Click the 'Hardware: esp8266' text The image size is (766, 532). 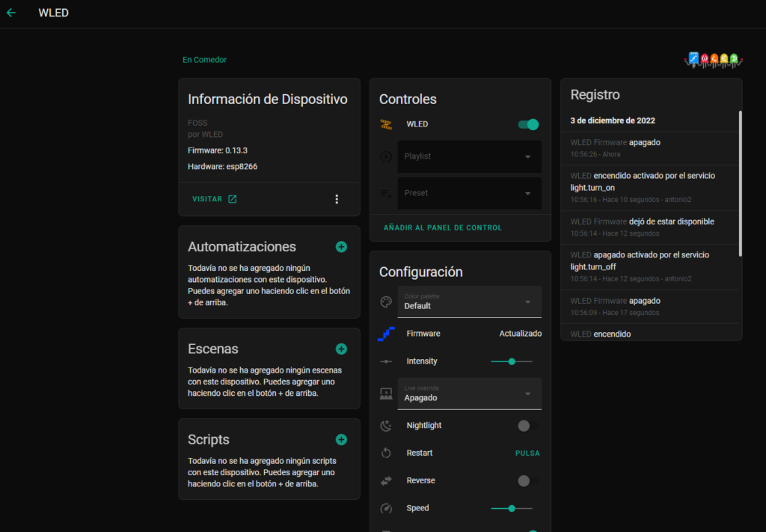tap(222, 167)
